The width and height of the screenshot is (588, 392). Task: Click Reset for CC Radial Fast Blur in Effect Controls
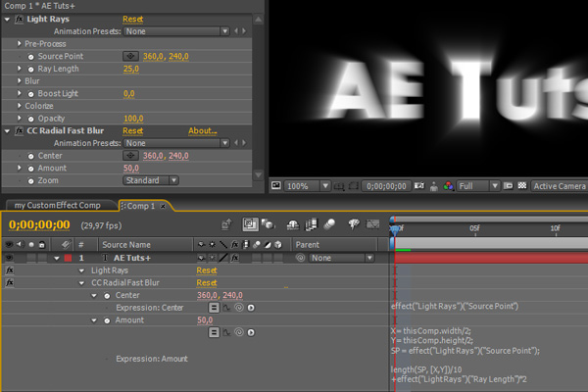tap(132, 131)
